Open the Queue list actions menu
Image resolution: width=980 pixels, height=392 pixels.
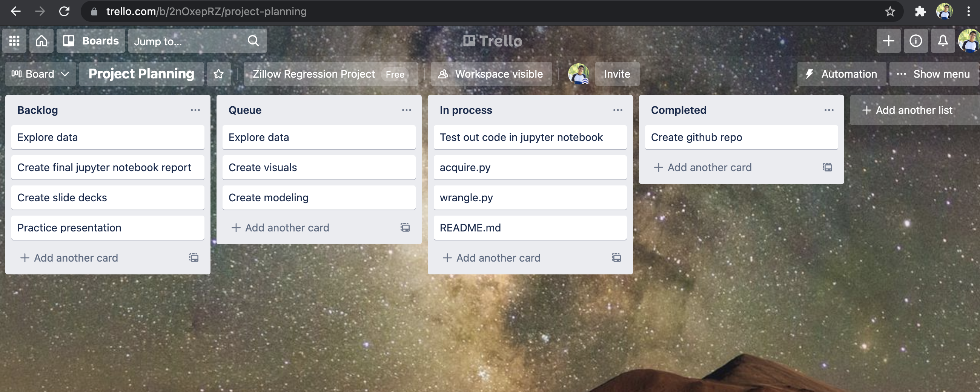coord(406,110)
